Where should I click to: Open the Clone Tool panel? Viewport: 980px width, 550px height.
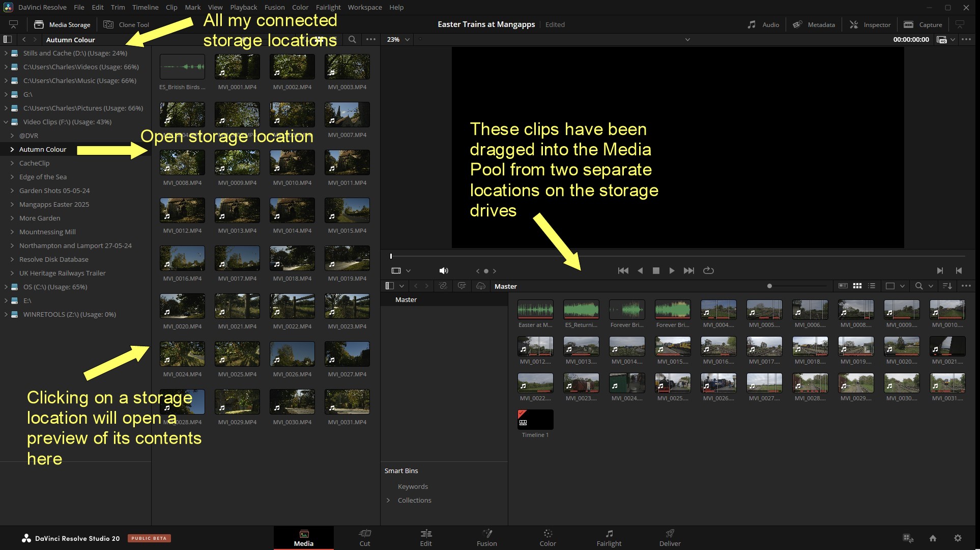[x=126, y=24]
